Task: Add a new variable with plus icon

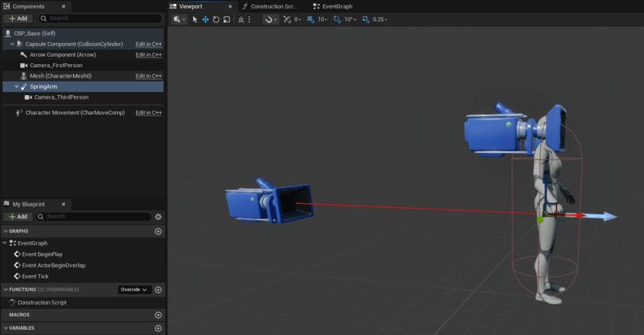Action: pyautogui.click(x=158, y=329)
